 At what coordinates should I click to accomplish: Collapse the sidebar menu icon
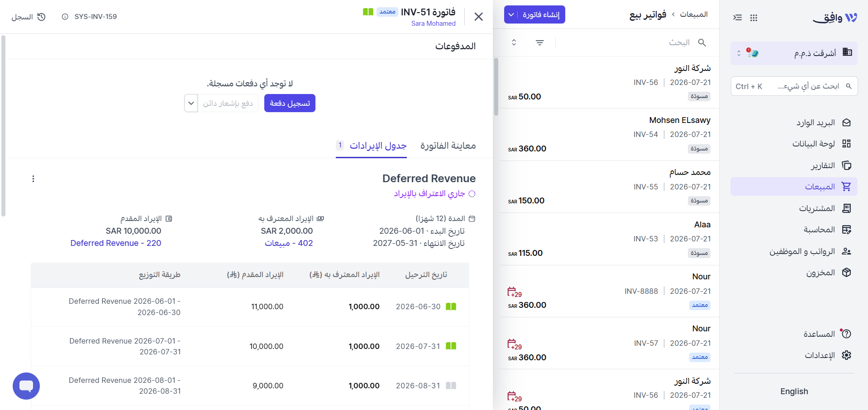coord(738,18)
